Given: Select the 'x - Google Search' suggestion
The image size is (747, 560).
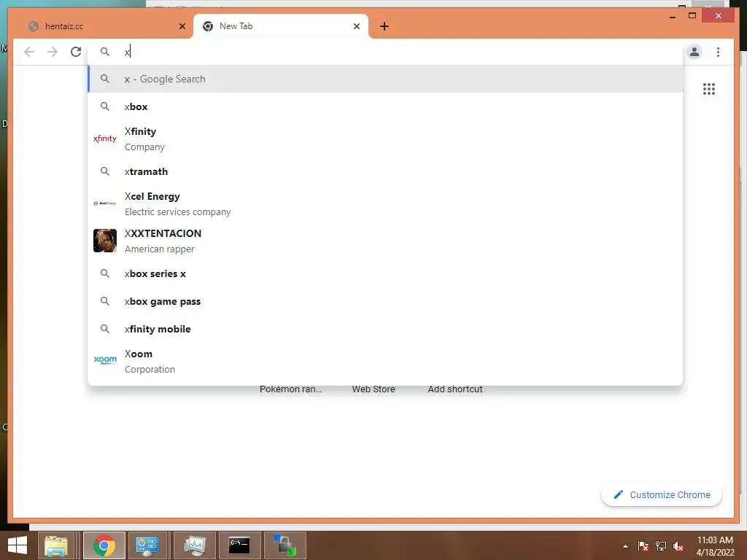Looking at the screenshot, I should pyautogui.click(x=385, y=79).
